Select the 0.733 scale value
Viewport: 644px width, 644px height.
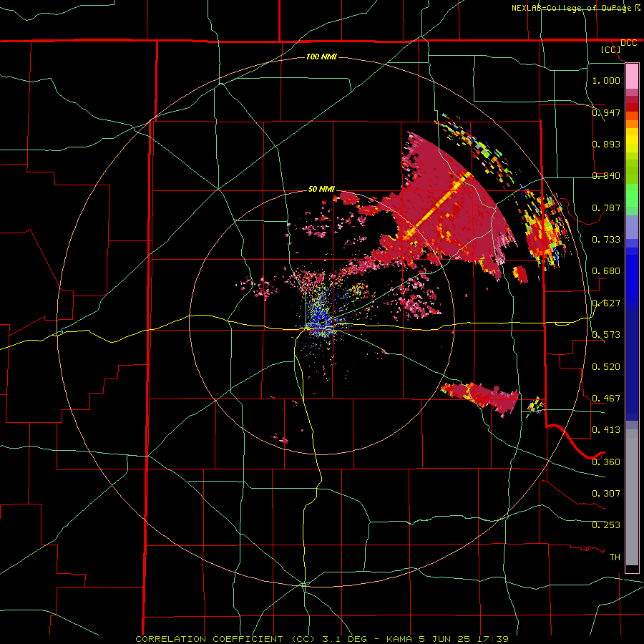point(606,239)
